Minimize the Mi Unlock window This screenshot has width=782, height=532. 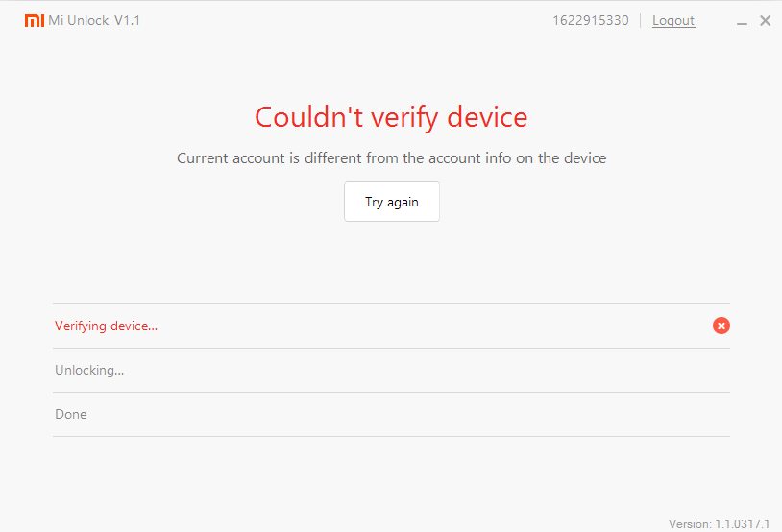(744, 21)
